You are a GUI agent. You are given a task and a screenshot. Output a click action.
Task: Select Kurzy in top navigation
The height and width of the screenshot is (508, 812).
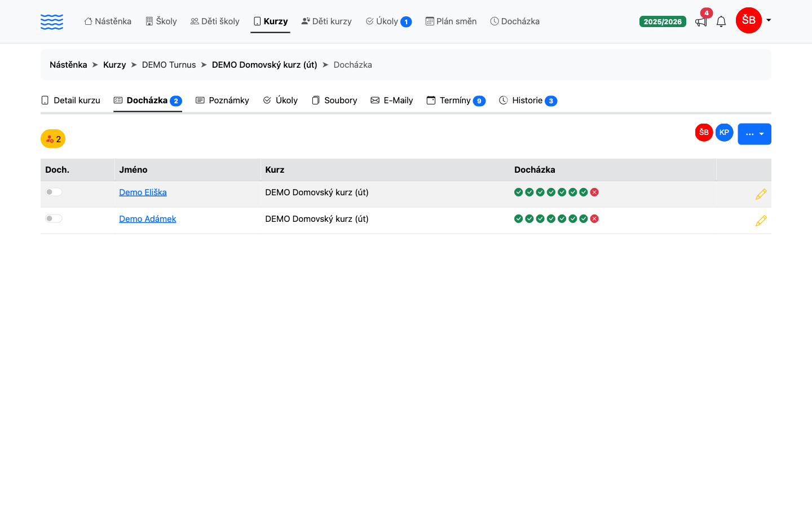click(271, 21)
